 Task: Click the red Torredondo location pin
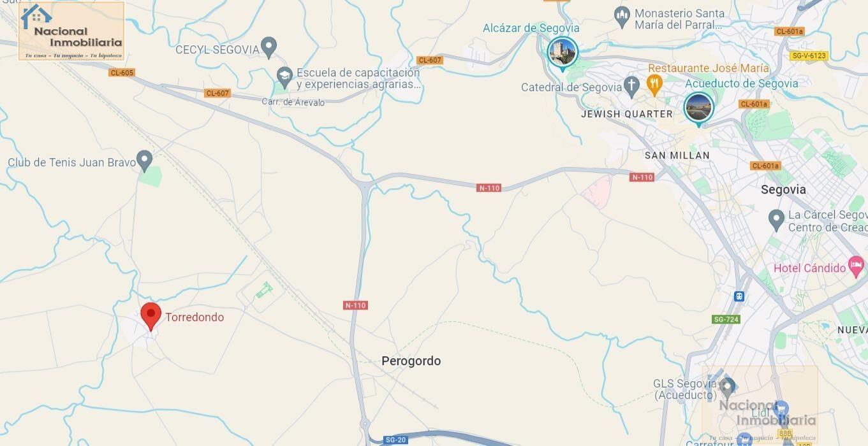[151, 316]
